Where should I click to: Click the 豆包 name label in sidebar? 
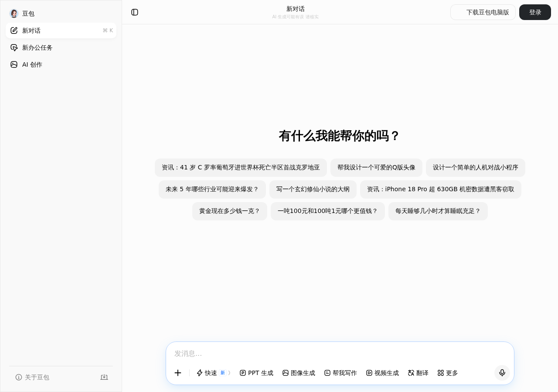(28, 14)
